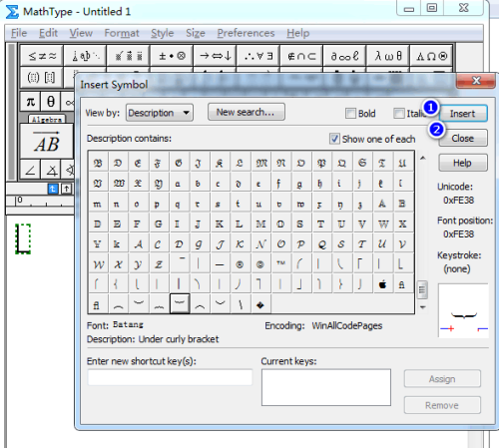Open the lowercase Greek letters palette (λωθ)

tap(388, 56)
